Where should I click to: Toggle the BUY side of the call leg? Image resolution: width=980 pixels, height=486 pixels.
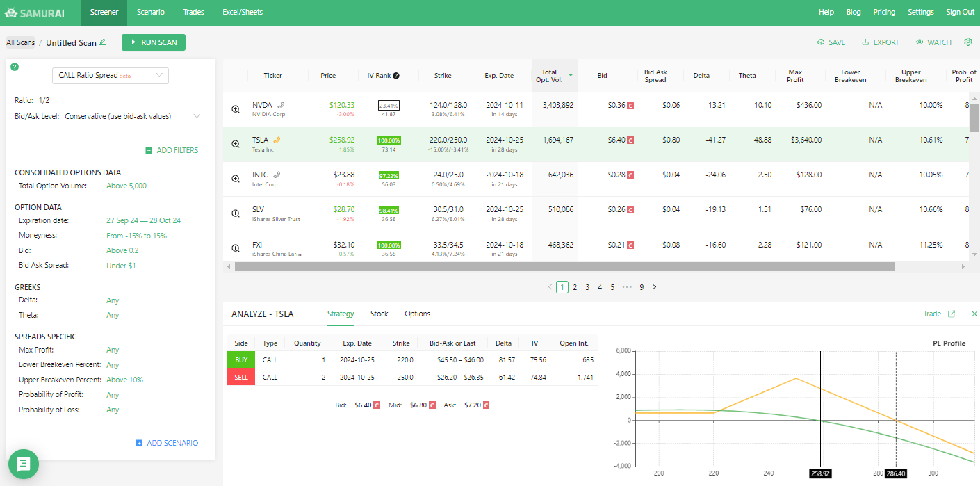[241, 360]
